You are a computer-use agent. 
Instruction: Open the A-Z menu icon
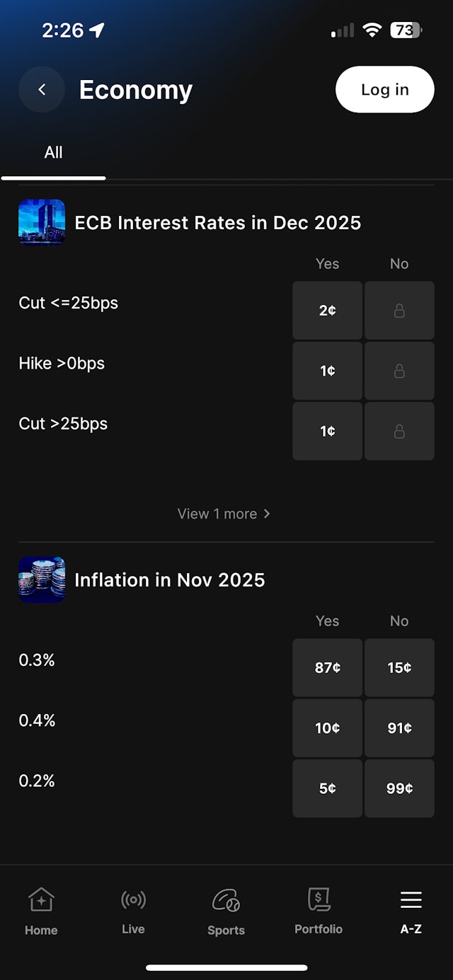tap(411, 900)
